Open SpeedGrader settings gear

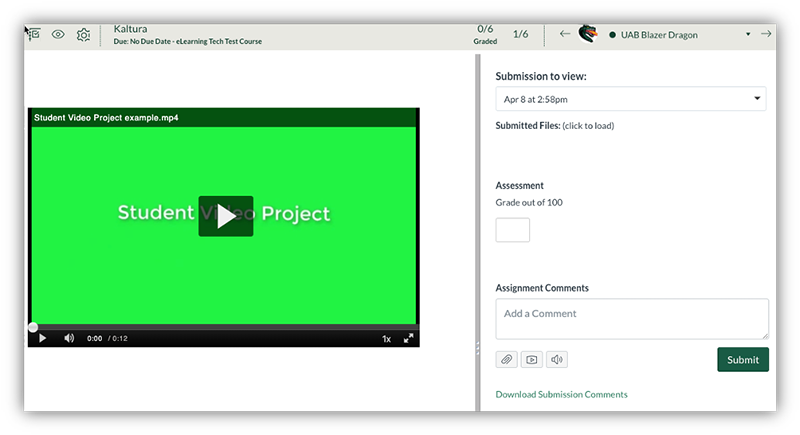[83, 35]
